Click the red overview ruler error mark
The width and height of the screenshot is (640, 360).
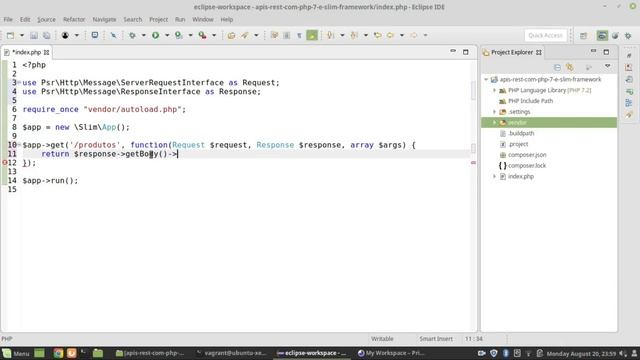[473, 162]
